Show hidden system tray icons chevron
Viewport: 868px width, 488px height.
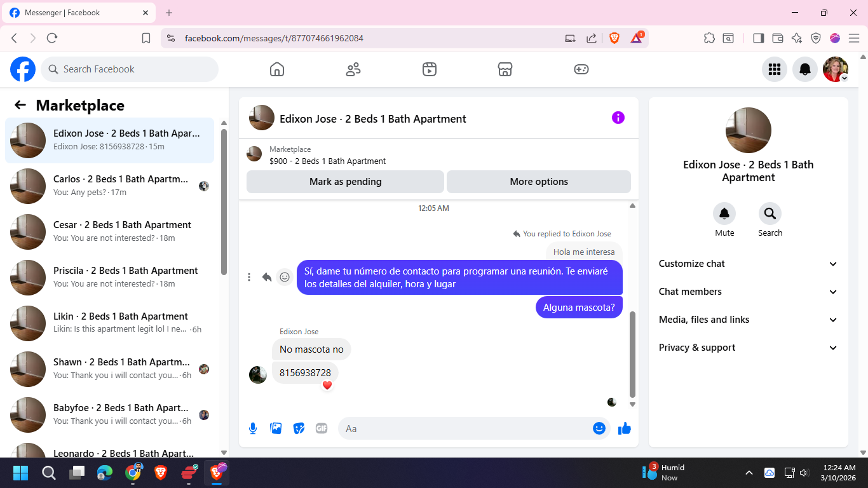pyautogui.click(x=749, y=473)
